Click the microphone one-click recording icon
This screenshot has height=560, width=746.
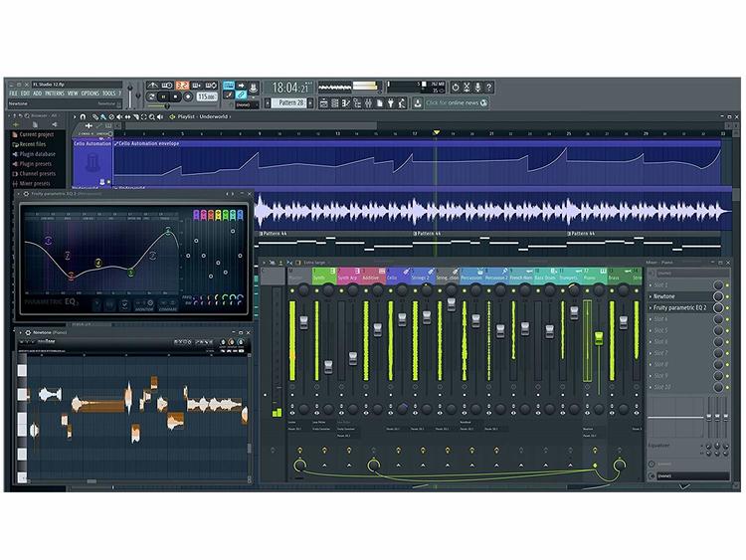[477, 88]
